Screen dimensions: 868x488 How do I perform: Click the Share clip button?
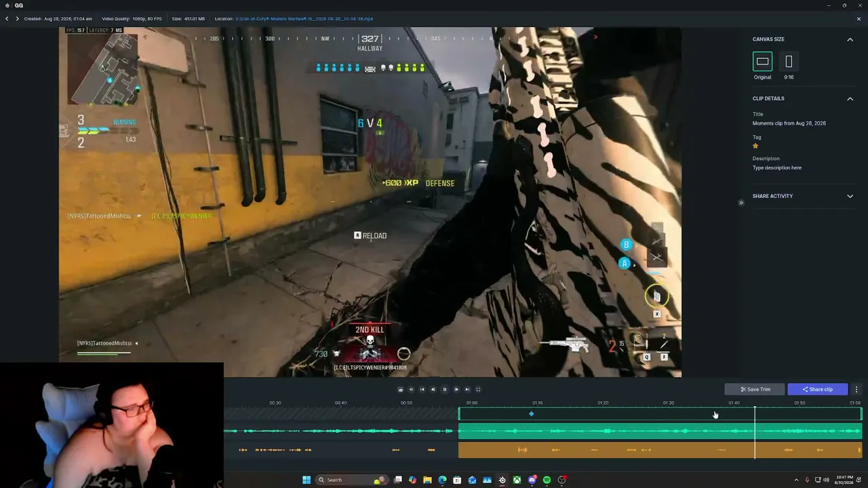click(x=818, y=389)
